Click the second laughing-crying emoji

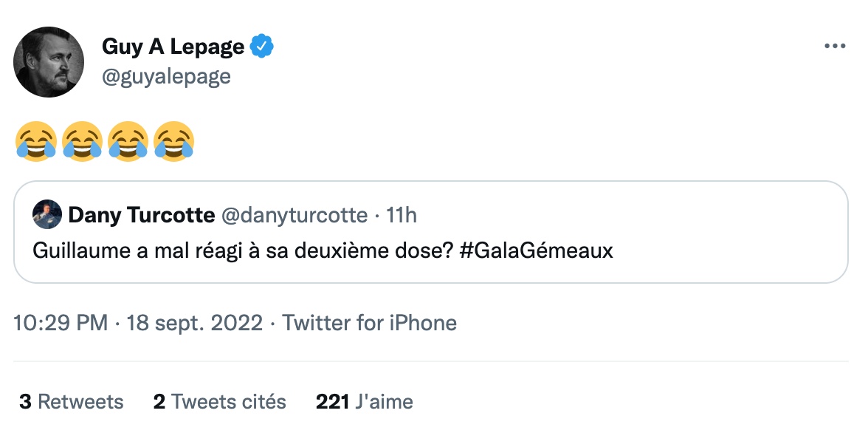pyautogui.click(x=82, y=141)
